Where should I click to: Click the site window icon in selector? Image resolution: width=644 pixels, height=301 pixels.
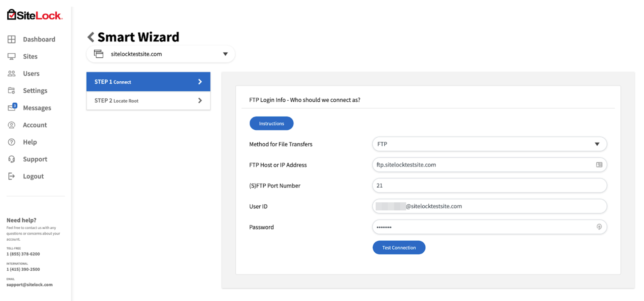[x=99, y=54]
